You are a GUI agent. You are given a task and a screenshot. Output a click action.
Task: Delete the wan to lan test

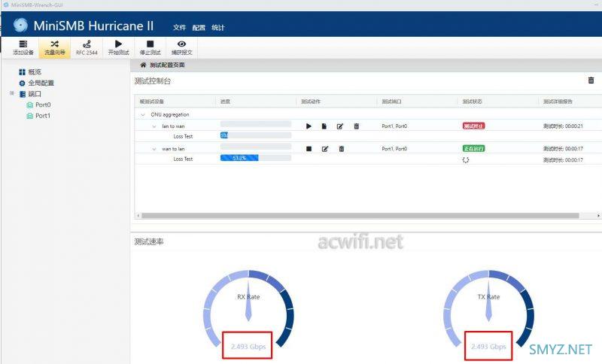click(x=342, y=149)
